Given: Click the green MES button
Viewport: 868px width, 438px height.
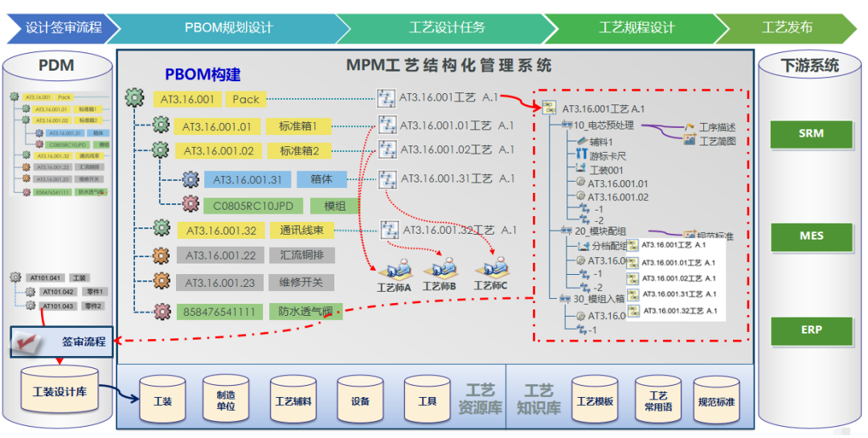Looking at the screenshot, I should 810,236.
